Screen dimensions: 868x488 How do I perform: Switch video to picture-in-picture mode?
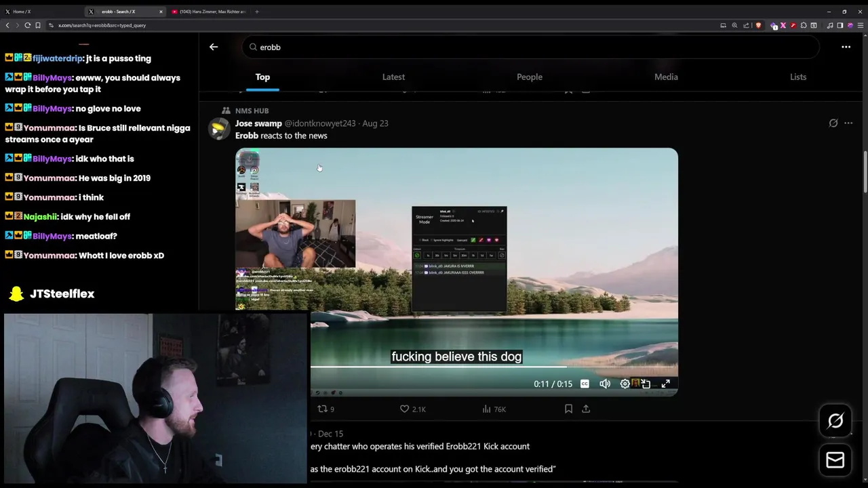pyautogui.click(x=646, y=384)
